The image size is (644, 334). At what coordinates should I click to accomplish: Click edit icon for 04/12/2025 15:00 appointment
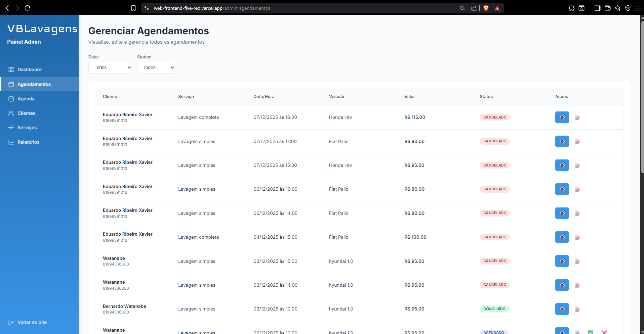(577, 237)
